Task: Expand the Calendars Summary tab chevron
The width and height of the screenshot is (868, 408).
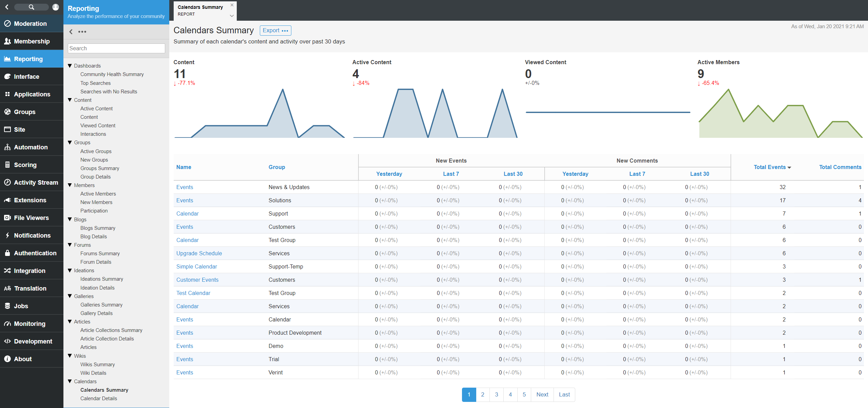Action: [x=232, y=16]
